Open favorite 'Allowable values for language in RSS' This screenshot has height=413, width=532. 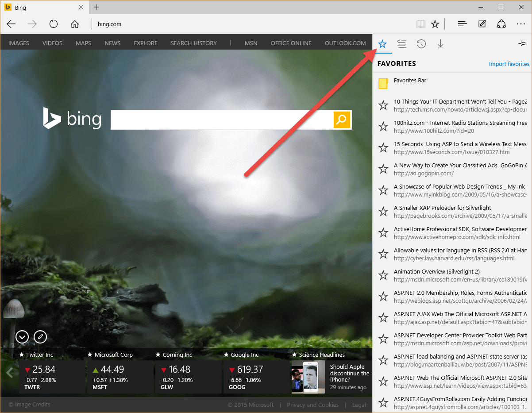coord(452,254)
